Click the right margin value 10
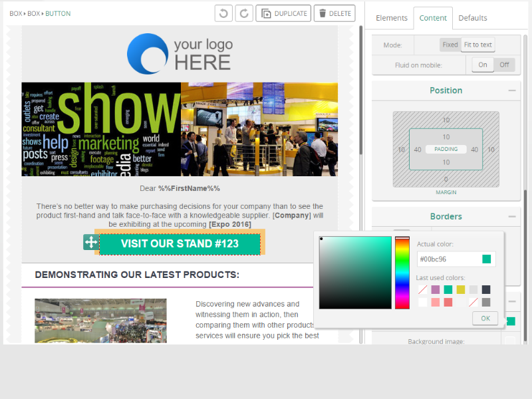This screenshot has width=532, height=399. click(x=491, y=150)
